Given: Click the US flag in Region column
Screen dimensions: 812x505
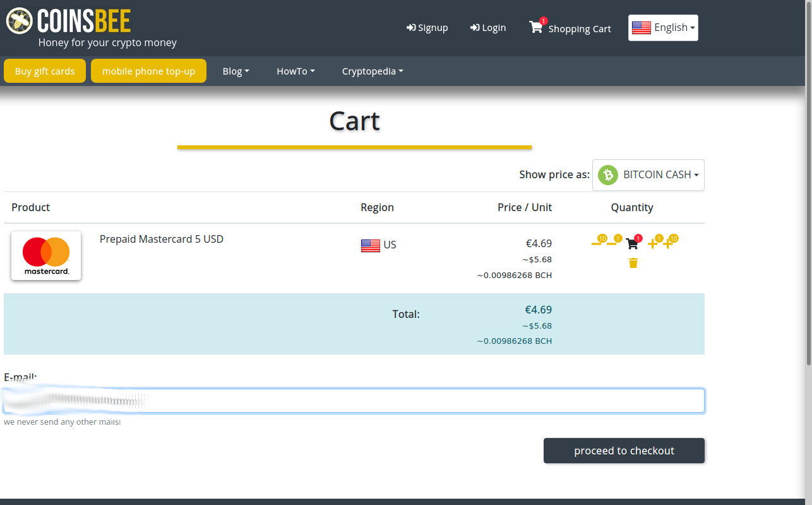Looking at the screenshot, I should [x=371, y=245].
